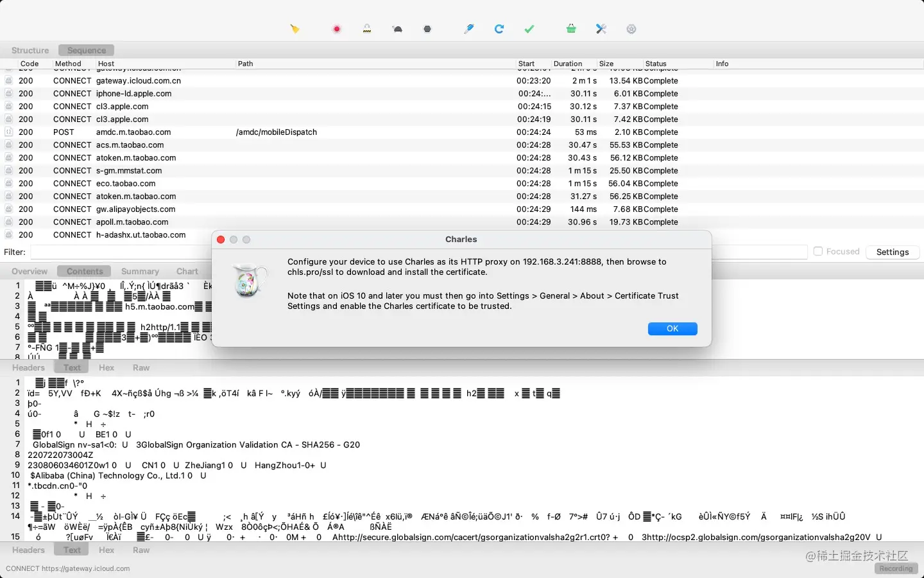Switch to the Structure view tab
924x578 pixels.
pos(30,50)
